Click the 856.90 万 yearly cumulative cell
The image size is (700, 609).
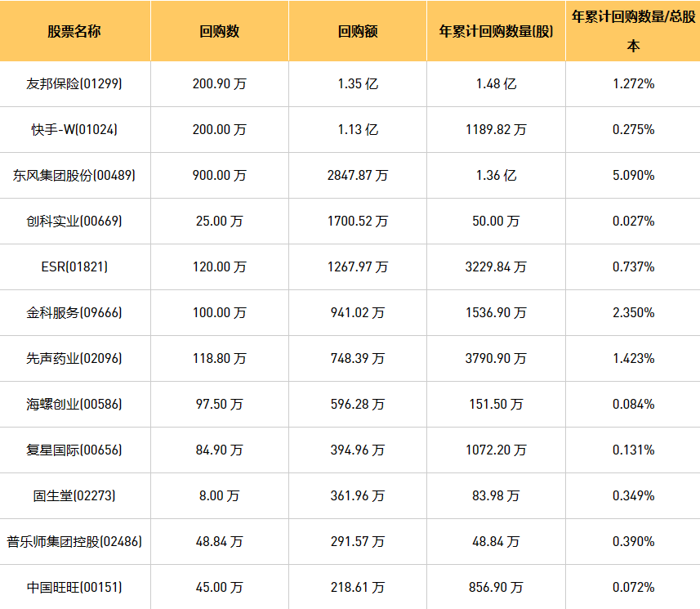tap(496, 588)
